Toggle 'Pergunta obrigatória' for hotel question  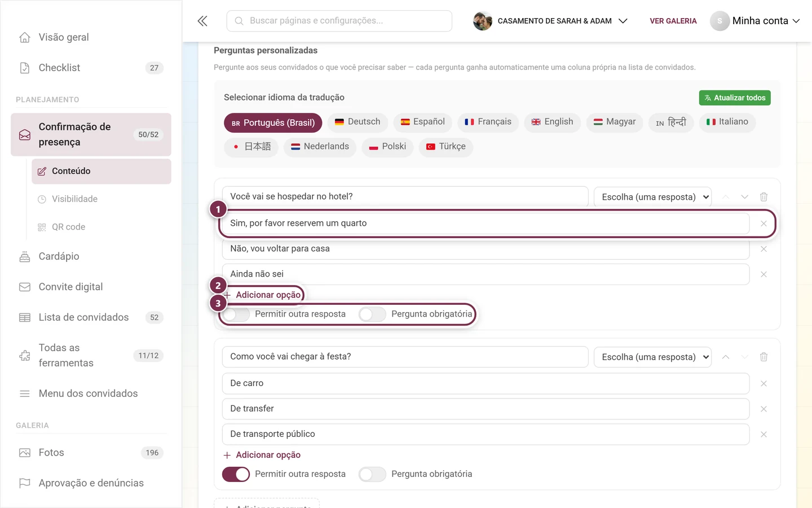click(372, 314)
